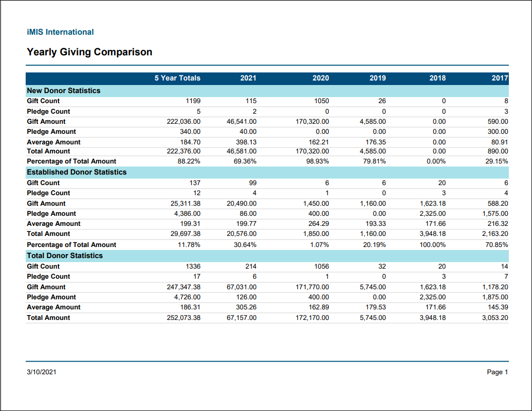
Task: Click the 17 total pledge count value
Action: [197, 276]
